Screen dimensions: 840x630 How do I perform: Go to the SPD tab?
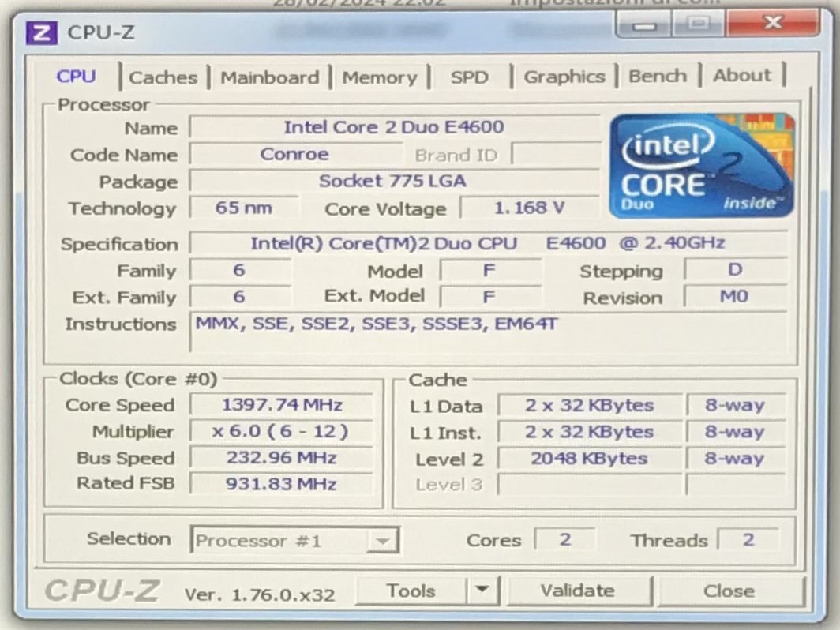470,77
